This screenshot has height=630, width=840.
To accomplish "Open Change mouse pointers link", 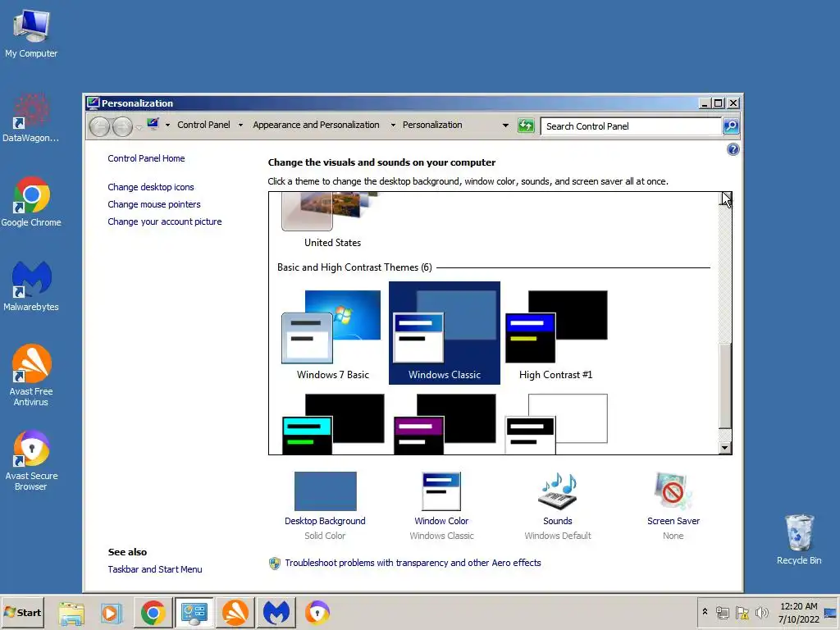I will pyautogui.click(x=153, y=204).
